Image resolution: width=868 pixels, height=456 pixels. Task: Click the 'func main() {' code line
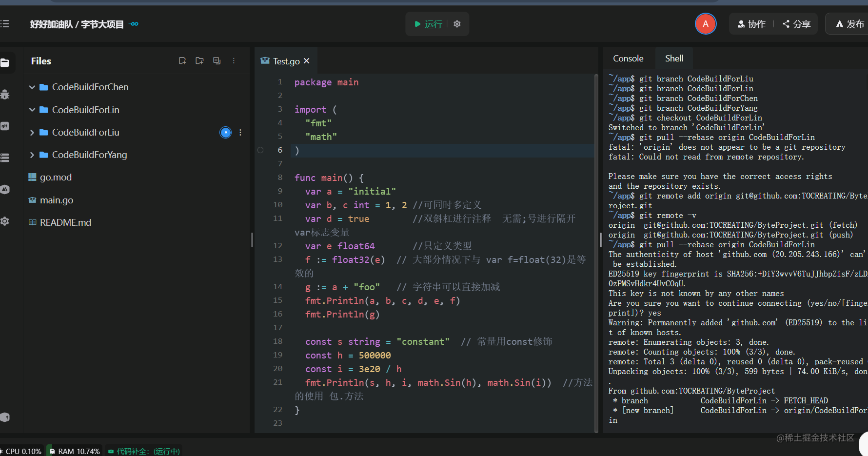[329, 178]
